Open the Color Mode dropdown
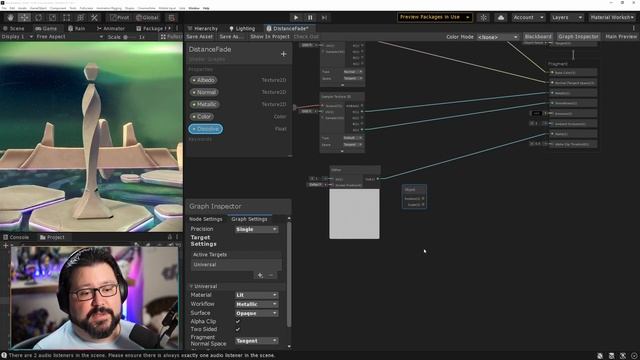This screenshot has width=640, height=360. pos(498,37)
